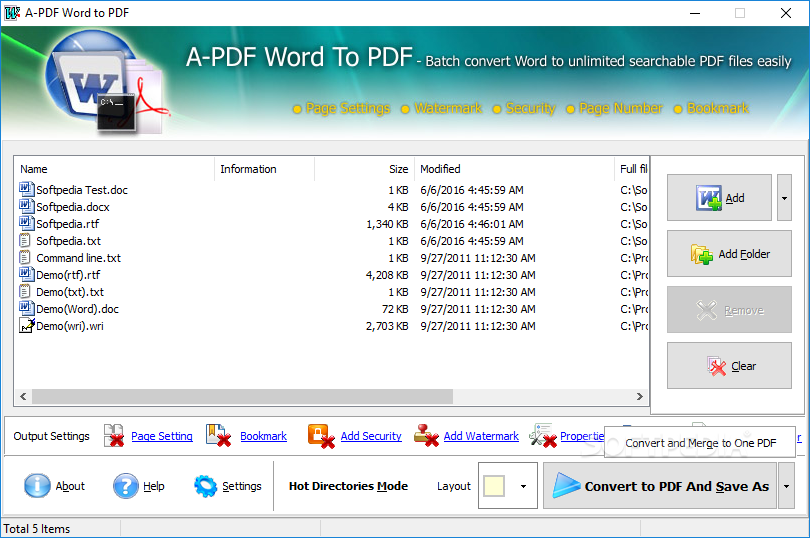
Task: Click the Word icon of Softpedia.rtf
Action: click(26, 223)
